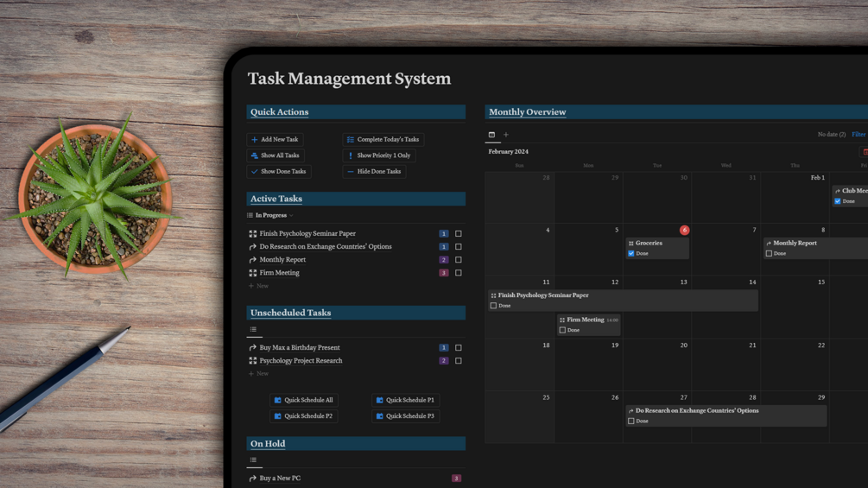Check Done on Monthly Report calendar card

[x=769, y=253]
